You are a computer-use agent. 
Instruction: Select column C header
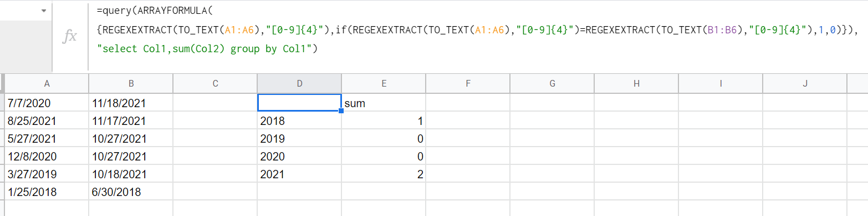[x=215, y=84]
